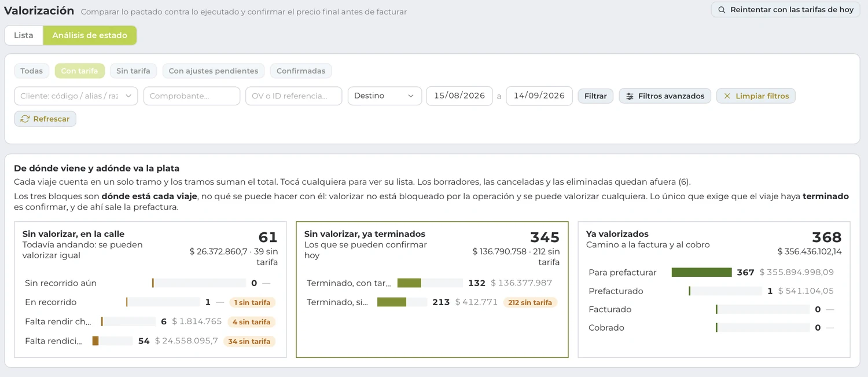Click the En recorrido row label

pos(50,302)
